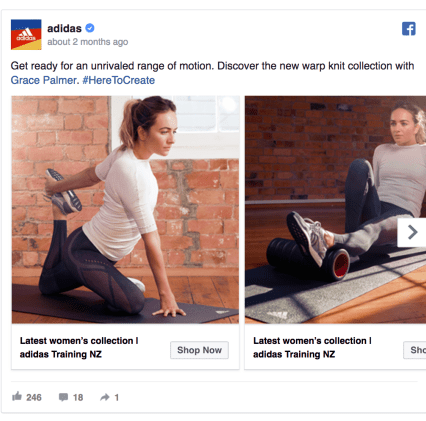Advance carousel with the right chevron arrow
Screen dimensions: 426x421
[412, 232]
